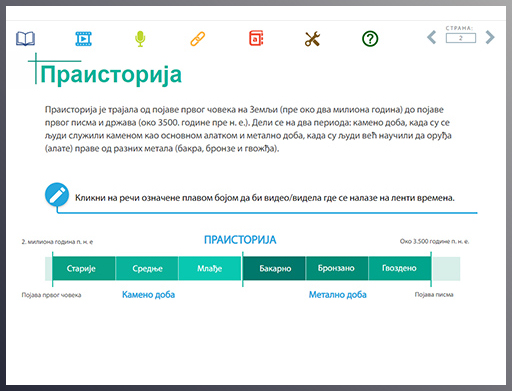
Task: Select the dark Бакарно timeline segment
Action: [x=274, y=268]
